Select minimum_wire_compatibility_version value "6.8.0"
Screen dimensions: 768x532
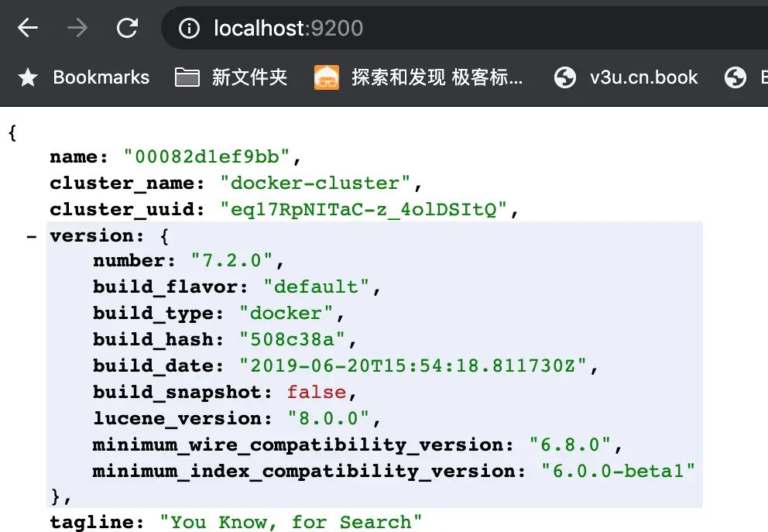click(570, 444)
